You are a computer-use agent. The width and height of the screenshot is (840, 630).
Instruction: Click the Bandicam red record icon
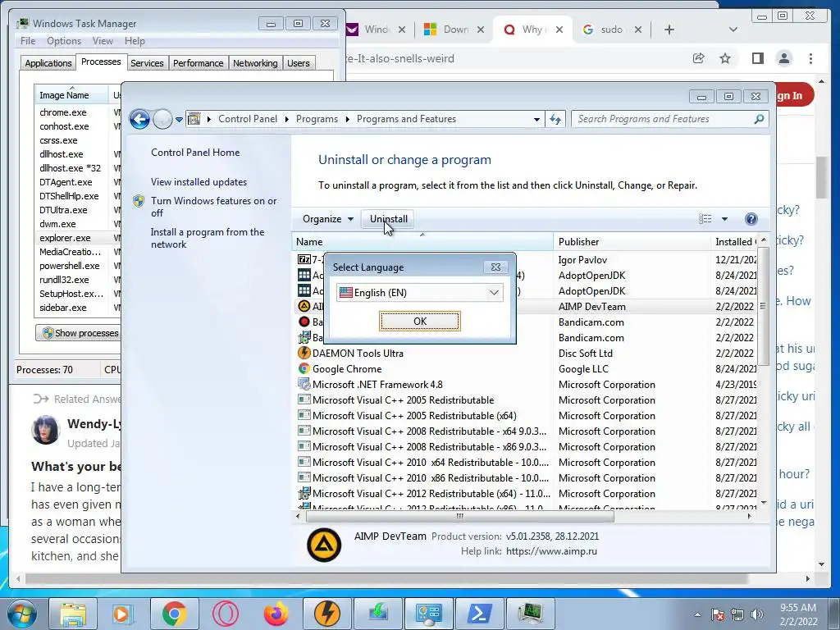304,322
